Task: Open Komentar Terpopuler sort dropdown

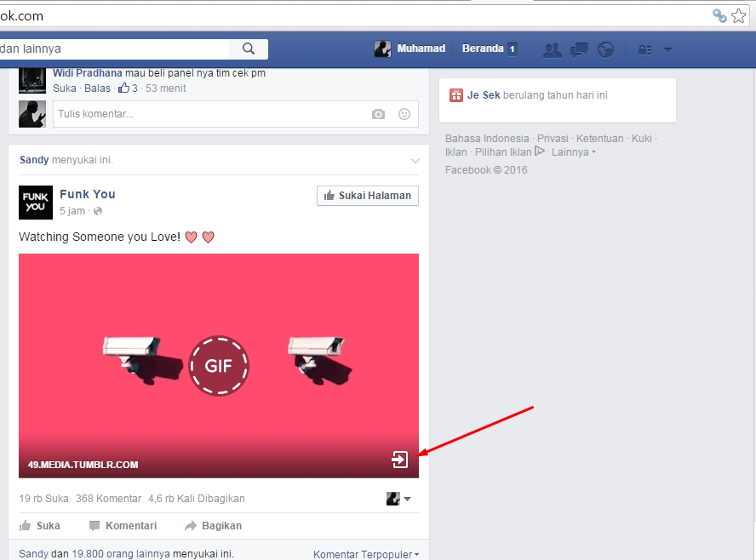Action: click(x=366, y=554)
